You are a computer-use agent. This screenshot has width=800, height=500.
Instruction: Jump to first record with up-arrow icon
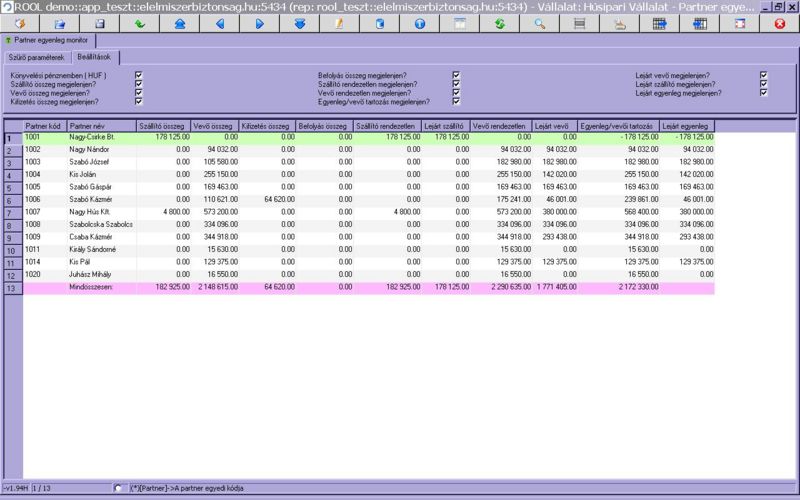tap(179, 23)
